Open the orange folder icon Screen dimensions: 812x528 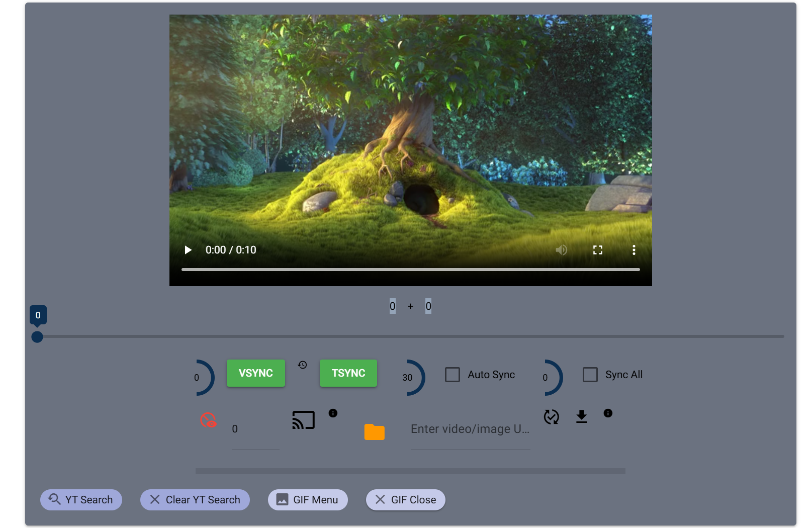pos(375,432)
